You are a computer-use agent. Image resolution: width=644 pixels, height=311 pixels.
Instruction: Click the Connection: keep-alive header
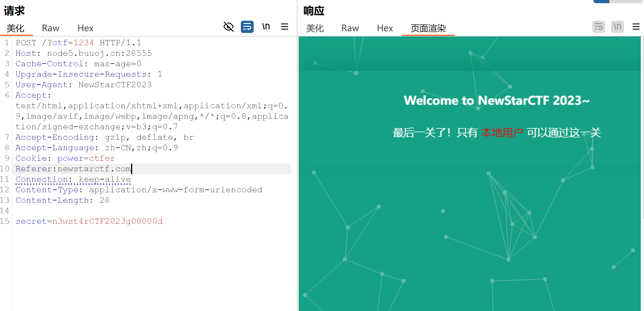click(73, 179)
